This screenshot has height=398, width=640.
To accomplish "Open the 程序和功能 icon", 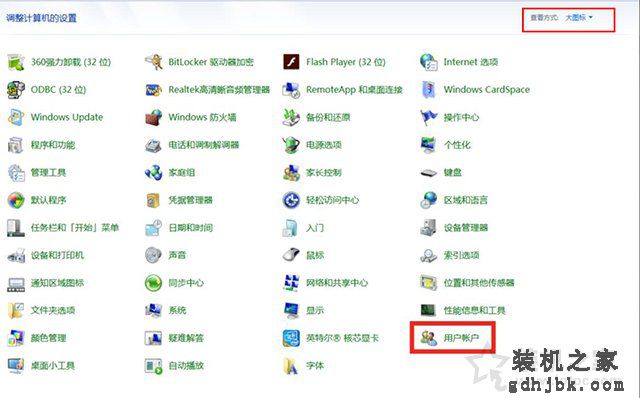I will [16, 145].
